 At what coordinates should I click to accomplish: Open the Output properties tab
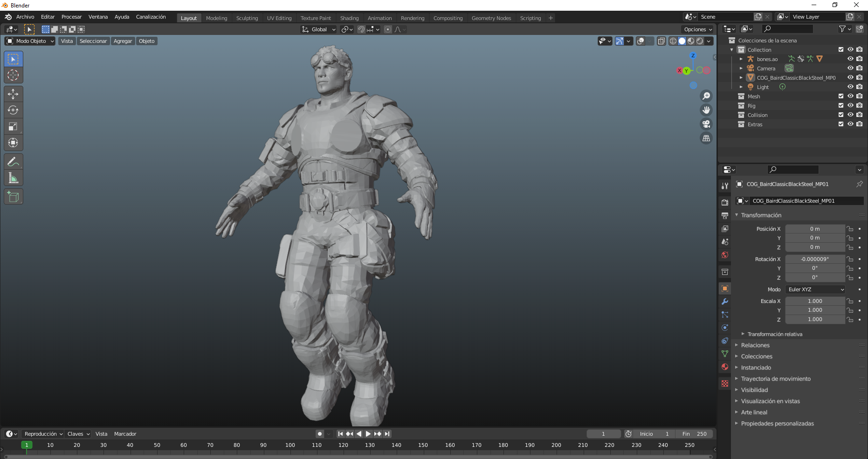point(725,216)
